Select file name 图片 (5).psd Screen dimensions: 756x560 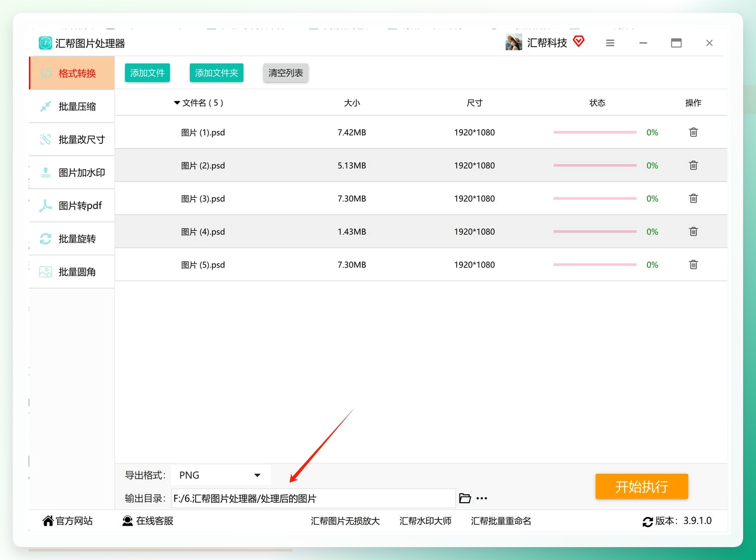pos(203,264)
